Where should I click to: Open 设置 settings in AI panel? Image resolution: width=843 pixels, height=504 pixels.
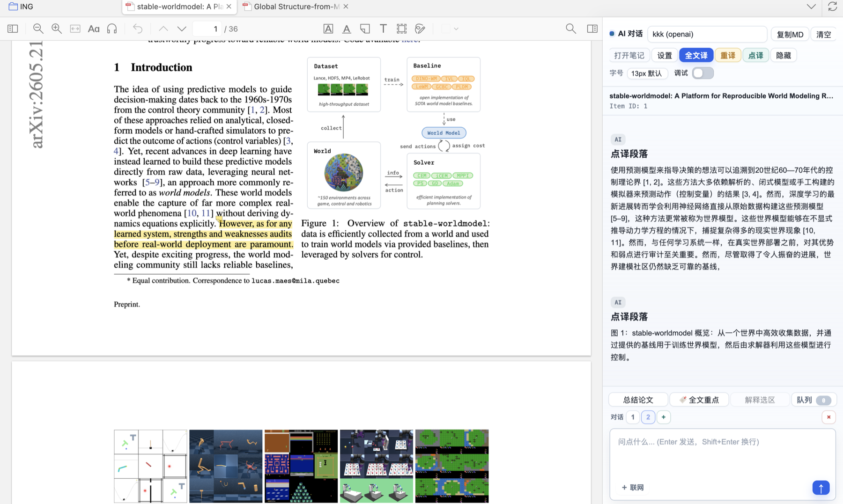point(664,55)
